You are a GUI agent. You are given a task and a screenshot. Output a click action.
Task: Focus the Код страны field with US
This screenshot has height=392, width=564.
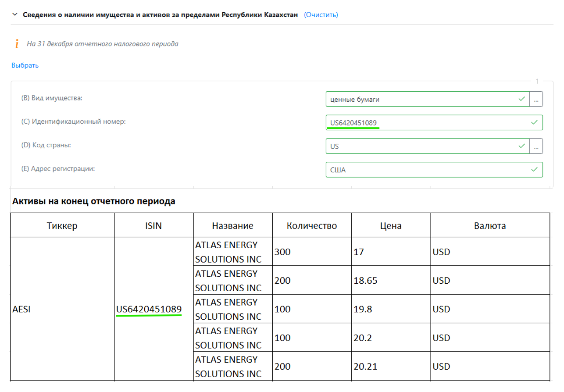pos(428,146)
